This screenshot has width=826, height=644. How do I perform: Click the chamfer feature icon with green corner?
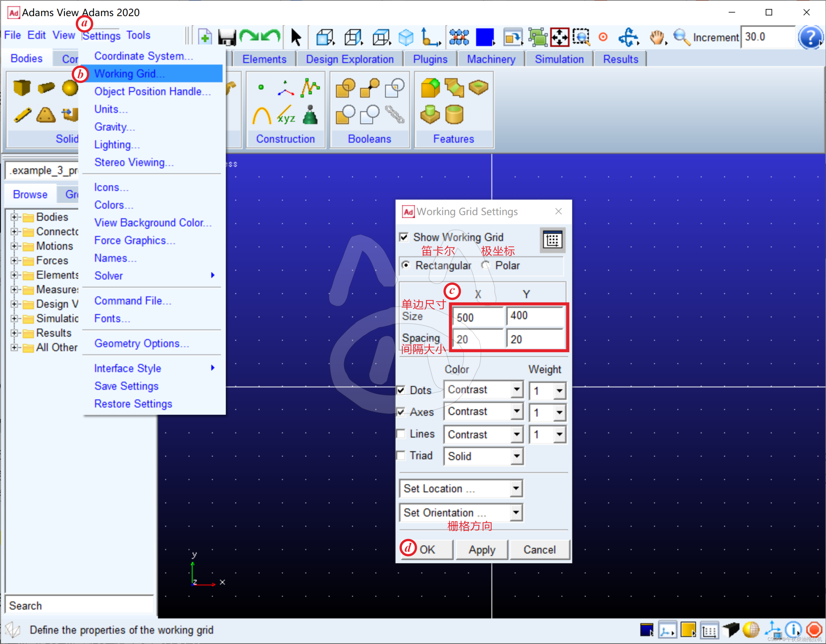pyautogui.click(x=431, y=88)
